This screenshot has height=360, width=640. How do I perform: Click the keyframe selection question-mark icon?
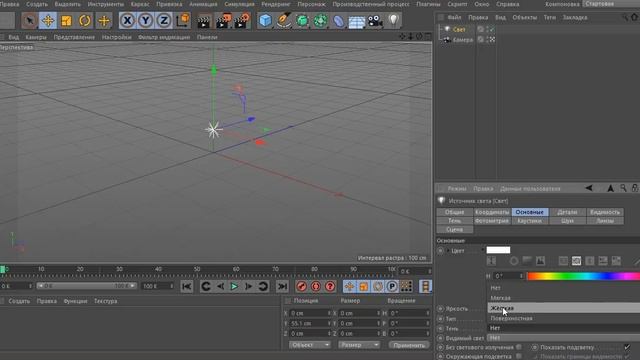[x=330, y=287]
